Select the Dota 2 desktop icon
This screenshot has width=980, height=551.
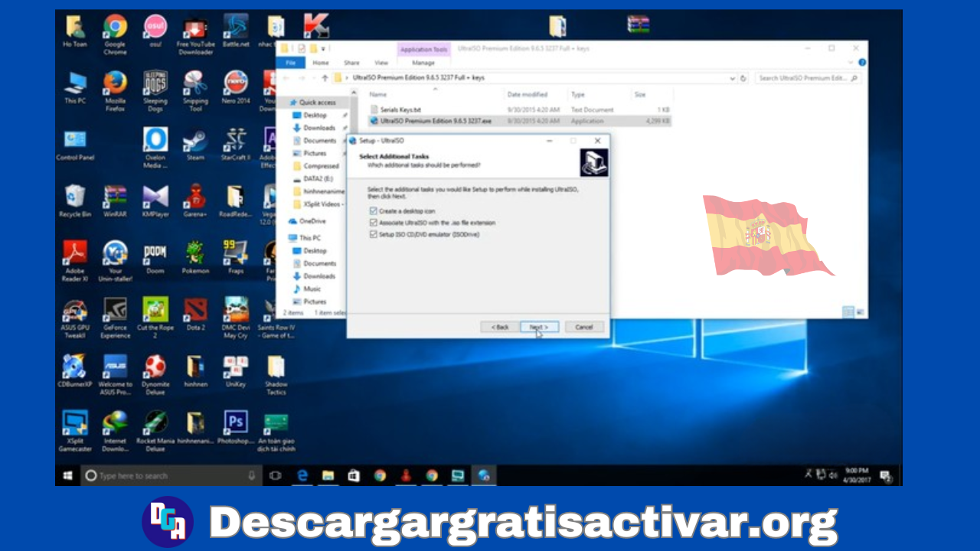195,315
